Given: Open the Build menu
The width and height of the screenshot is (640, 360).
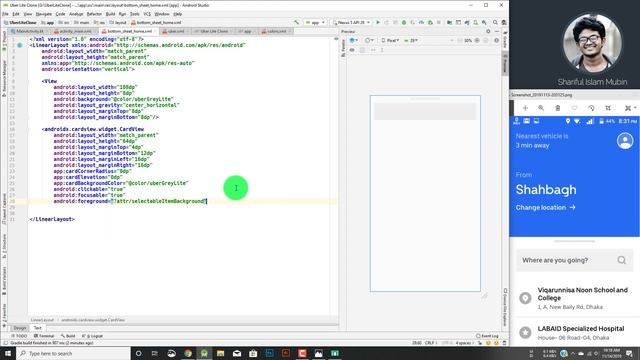Looking at the screenshot, I should (110, 14).
